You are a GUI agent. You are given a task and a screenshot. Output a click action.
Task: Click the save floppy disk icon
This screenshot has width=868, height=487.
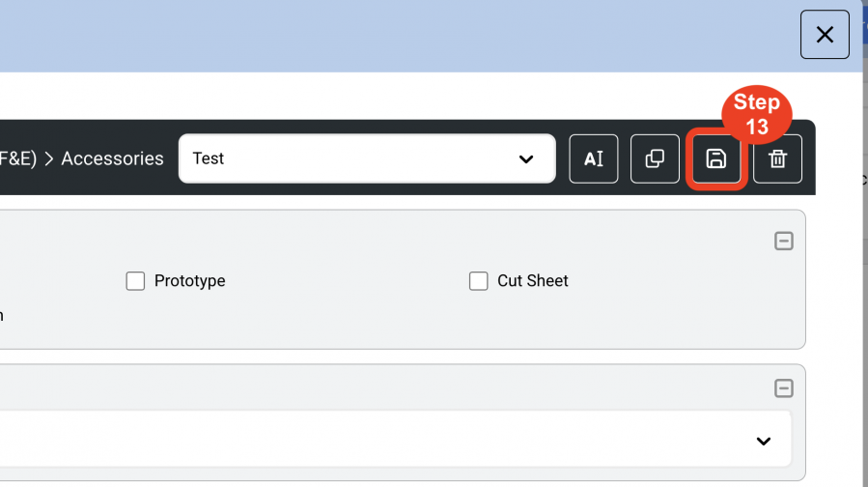point(716,159)
